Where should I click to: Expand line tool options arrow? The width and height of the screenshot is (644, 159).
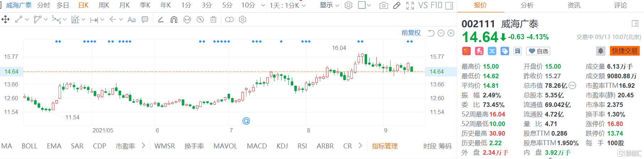27,20
